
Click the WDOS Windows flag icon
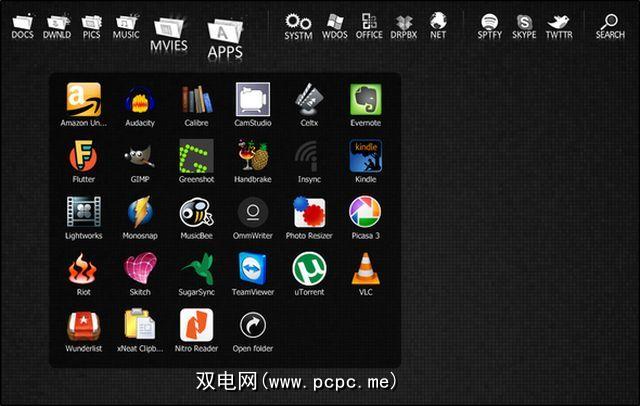335,26
